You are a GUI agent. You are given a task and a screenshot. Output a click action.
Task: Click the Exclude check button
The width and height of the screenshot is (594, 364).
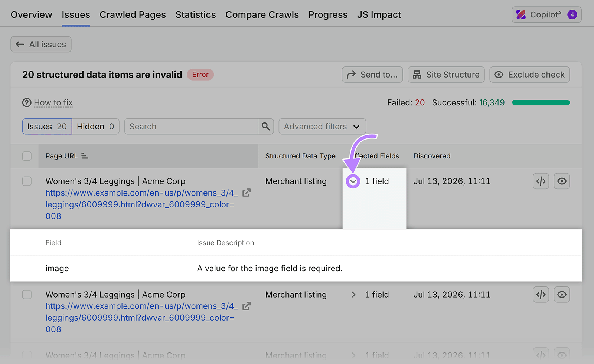point(529,75)
